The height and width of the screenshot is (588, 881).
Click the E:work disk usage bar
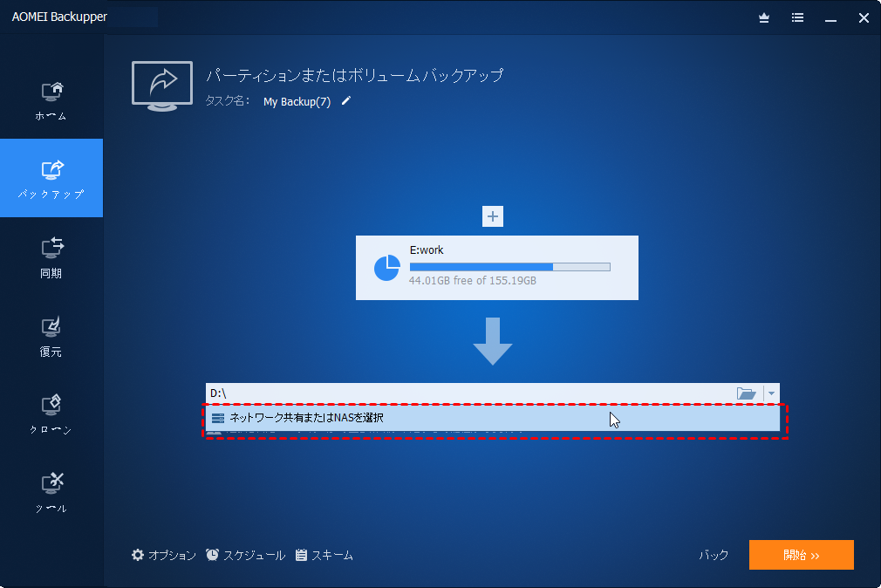509,267
